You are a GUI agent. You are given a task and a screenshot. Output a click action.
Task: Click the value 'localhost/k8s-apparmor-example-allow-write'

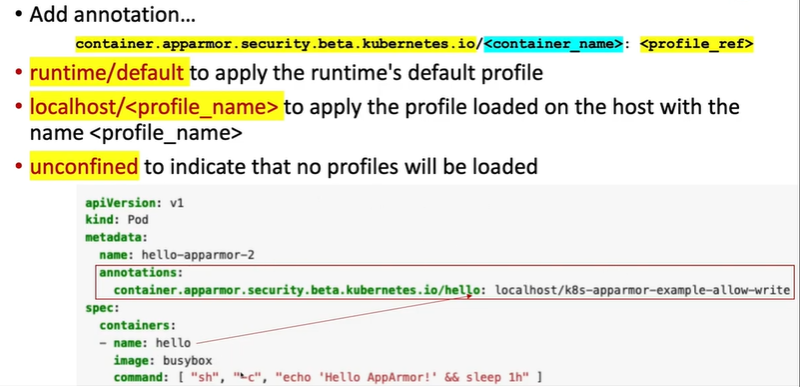click(643, 290)
